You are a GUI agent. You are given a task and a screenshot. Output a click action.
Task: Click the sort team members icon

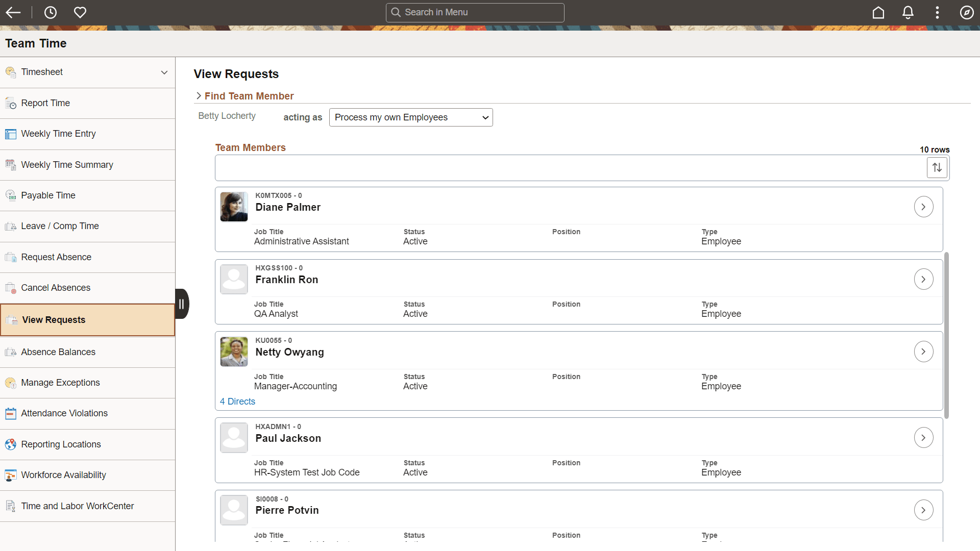pyautogui.click(x=937, y=167)
